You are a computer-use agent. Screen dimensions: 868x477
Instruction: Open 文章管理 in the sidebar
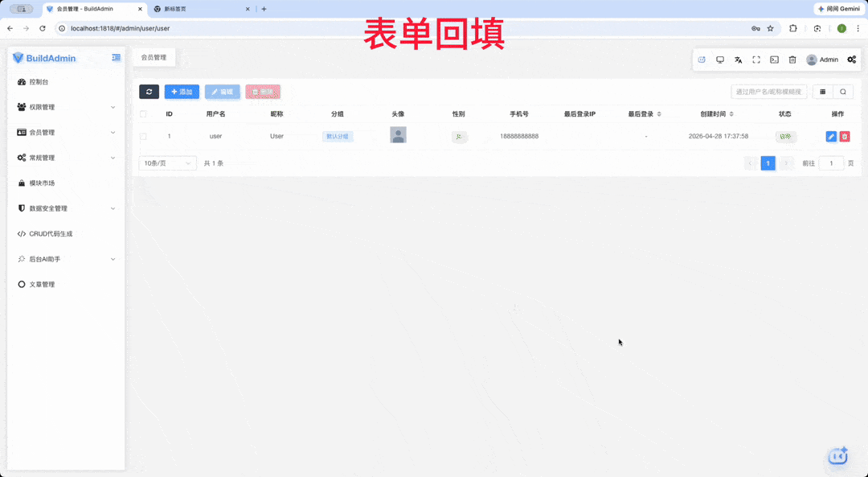click(x=65, y=285)
